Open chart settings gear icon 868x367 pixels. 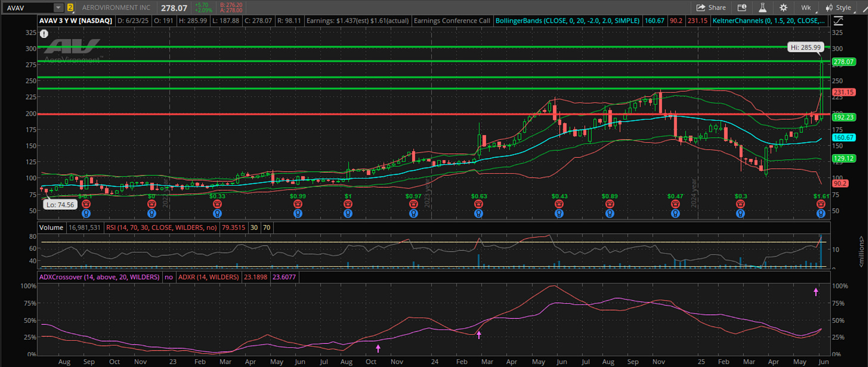(x=783, y=8)
